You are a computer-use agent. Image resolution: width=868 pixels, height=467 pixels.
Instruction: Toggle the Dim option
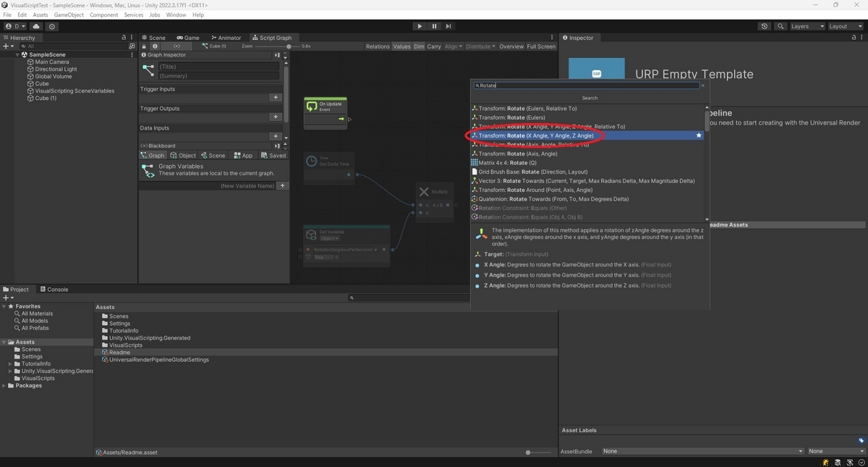pos(419,46)
